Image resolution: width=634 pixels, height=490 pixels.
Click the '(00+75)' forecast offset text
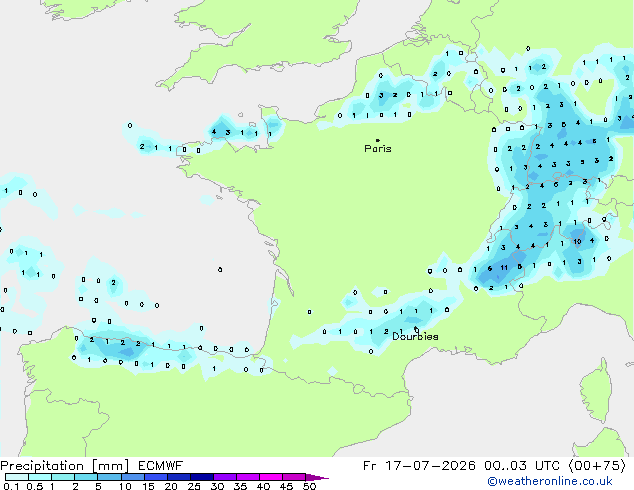597,466
